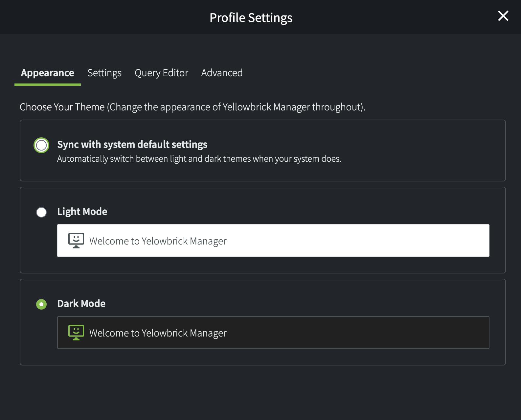
Task: Click the 'Automatically switch between light and dark' description
Action: pos(199,159)
